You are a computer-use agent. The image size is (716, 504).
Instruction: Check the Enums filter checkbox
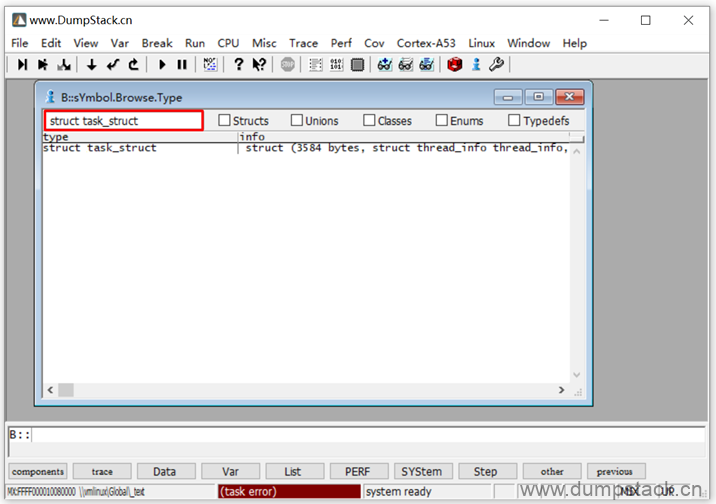(x=442, y=121)
